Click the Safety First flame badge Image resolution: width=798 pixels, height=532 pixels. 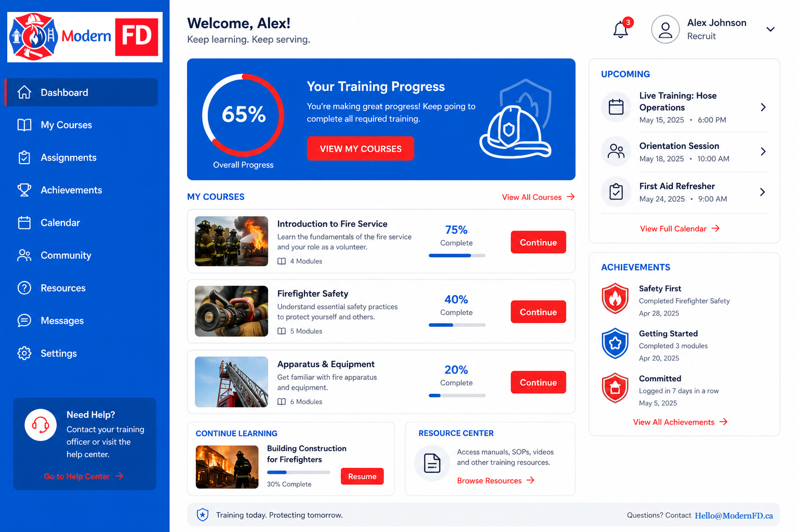point(615,298)
